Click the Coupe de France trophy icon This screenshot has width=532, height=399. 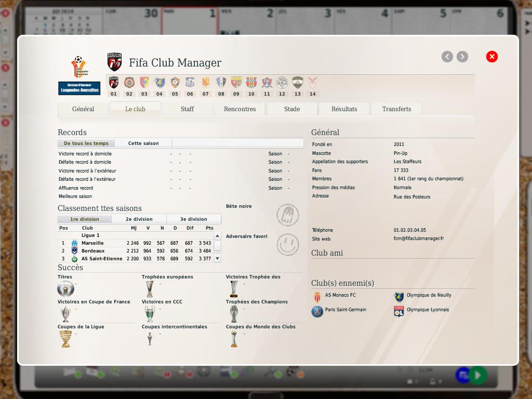point(65,314)
